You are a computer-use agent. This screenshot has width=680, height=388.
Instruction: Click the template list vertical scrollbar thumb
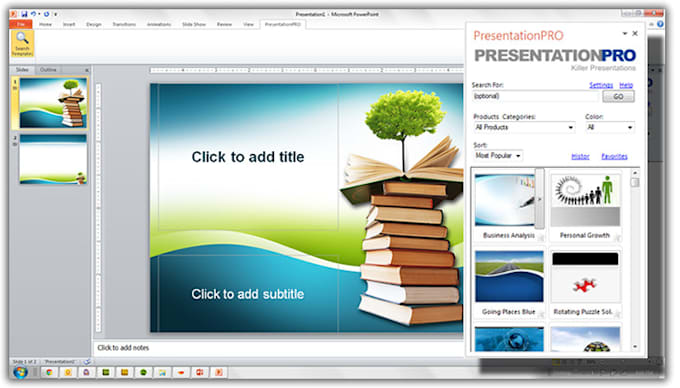[635, 183]
